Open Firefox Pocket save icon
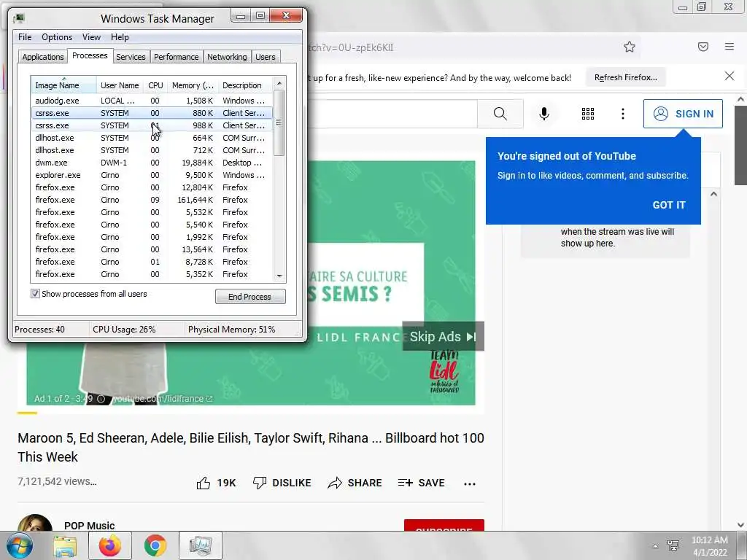 703,47
